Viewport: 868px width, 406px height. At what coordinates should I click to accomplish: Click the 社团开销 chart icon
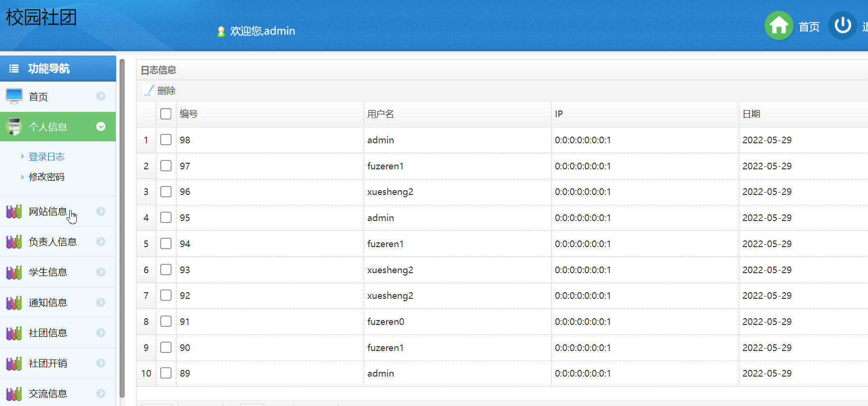point(14,363)
